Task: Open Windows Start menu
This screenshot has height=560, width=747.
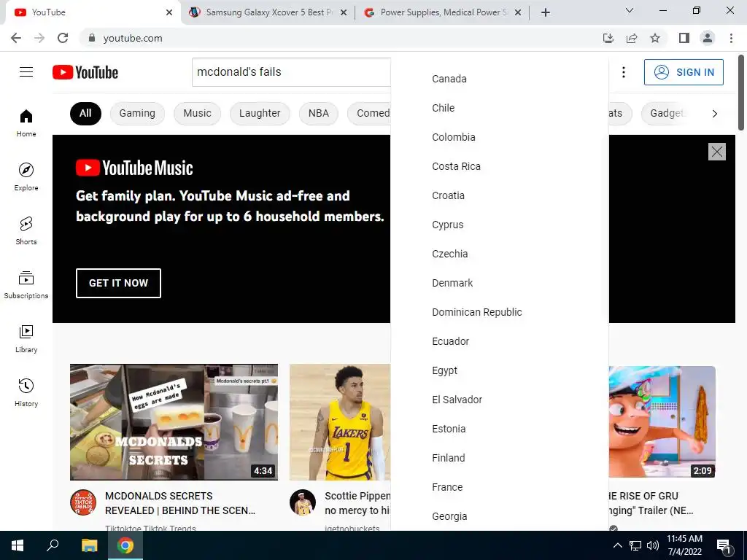Action: [18, 545]
